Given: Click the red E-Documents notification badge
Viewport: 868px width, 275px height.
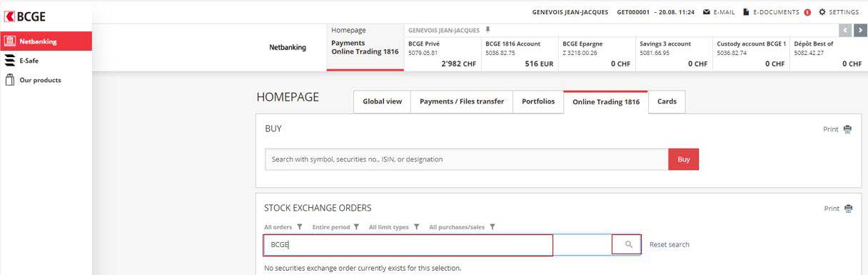Looking at the screenshot, I should tap(807, 12).
